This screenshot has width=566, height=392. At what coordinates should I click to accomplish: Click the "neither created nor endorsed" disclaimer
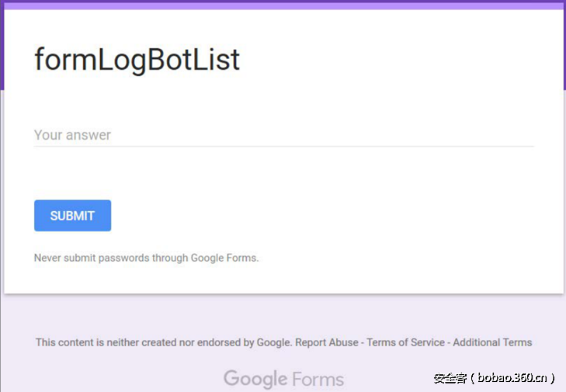coord(164,342)
